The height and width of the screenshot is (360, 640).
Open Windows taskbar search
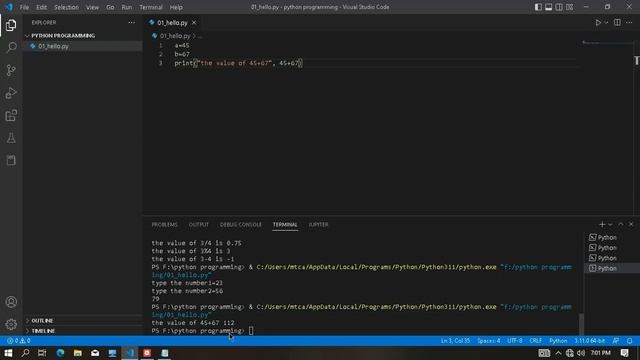(25, 353)
